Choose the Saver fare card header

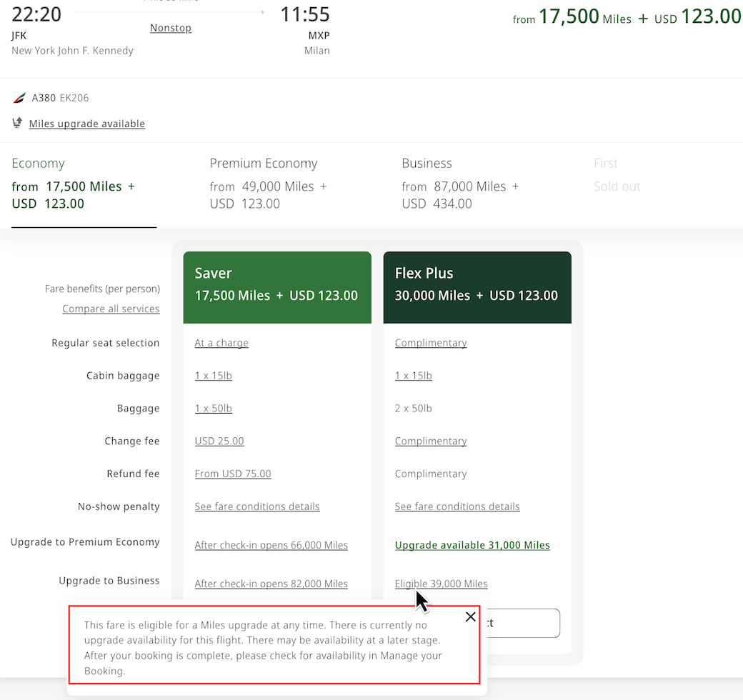(x=277, y=284)
